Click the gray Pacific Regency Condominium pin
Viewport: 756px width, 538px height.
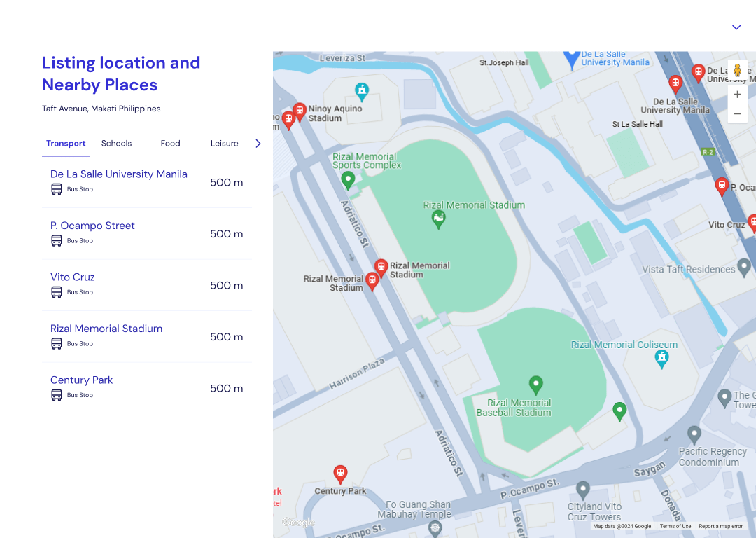(x=694, y=435)
